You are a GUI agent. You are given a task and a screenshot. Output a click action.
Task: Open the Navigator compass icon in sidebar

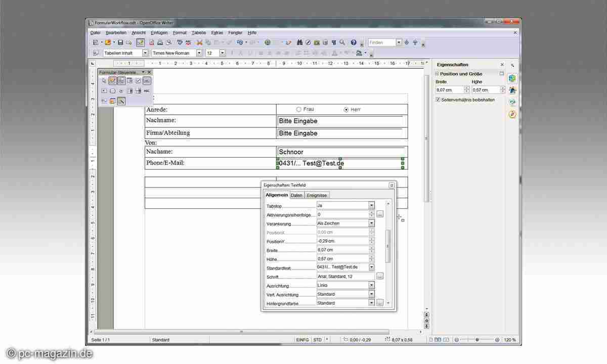tap(512, 114)
